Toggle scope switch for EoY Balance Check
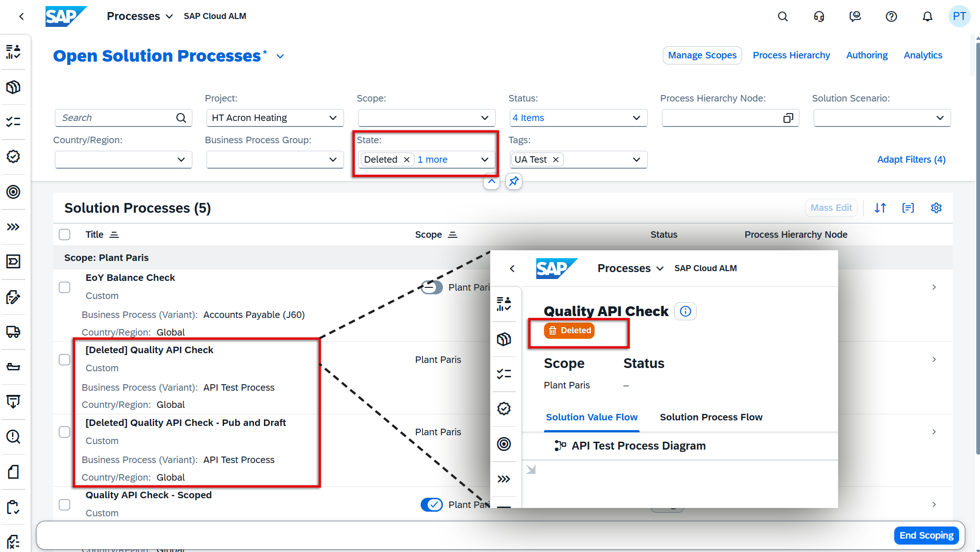980x552 pixels. pyautogui.click(x=431, y=287)
